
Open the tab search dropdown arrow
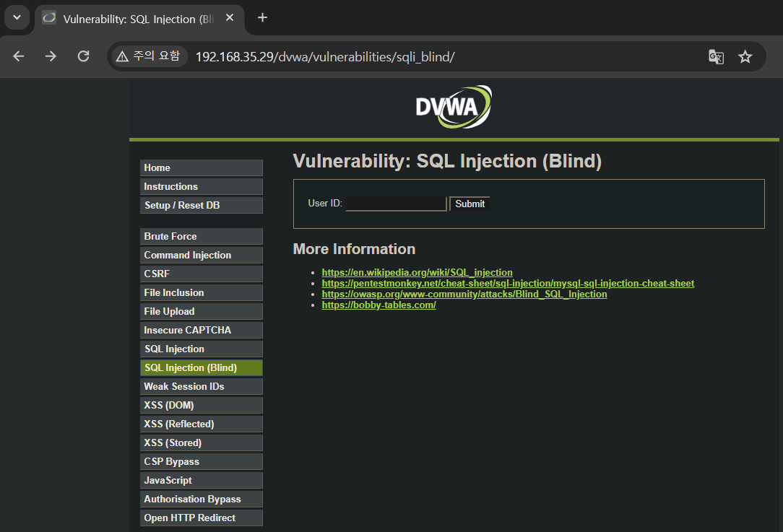(17, 17)
